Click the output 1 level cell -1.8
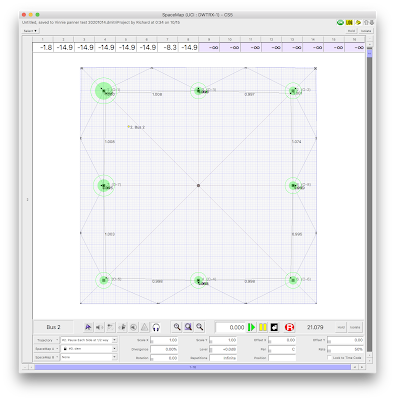The image size is (395, 400). [43, 47]
